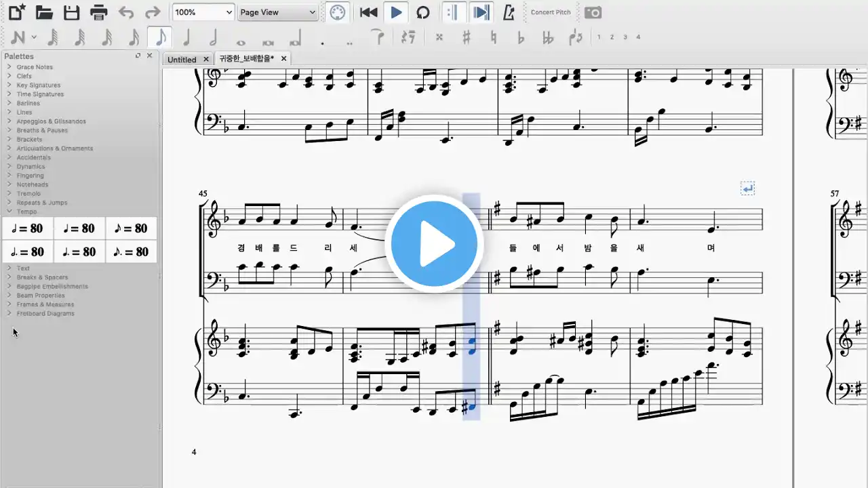Close the Untitled tab

[206, 60]
